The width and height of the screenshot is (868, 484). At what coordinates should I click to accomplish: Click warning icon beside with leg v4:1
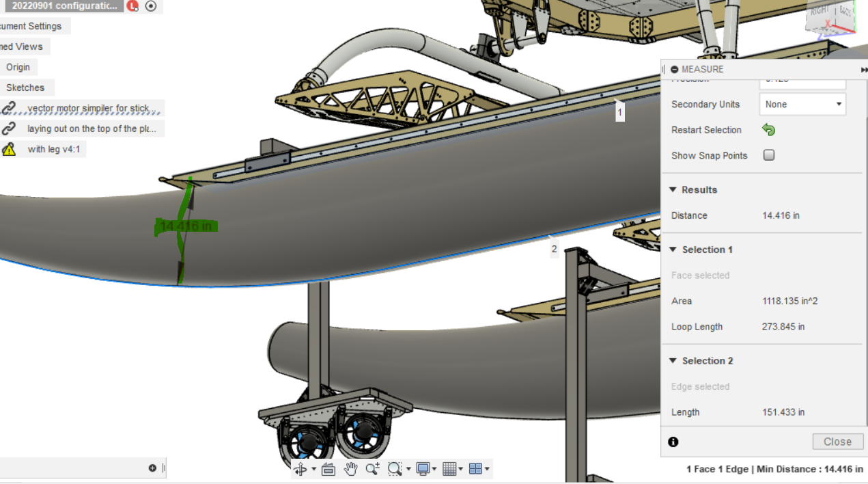[x=9, y=149]
